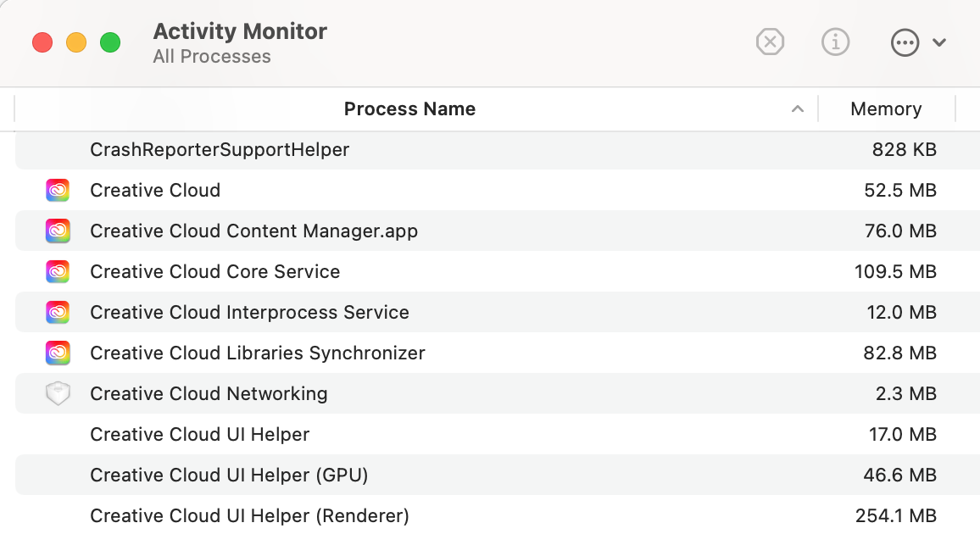Select the Creative Cloud UI Helper (GPU) row

point(229,476)
